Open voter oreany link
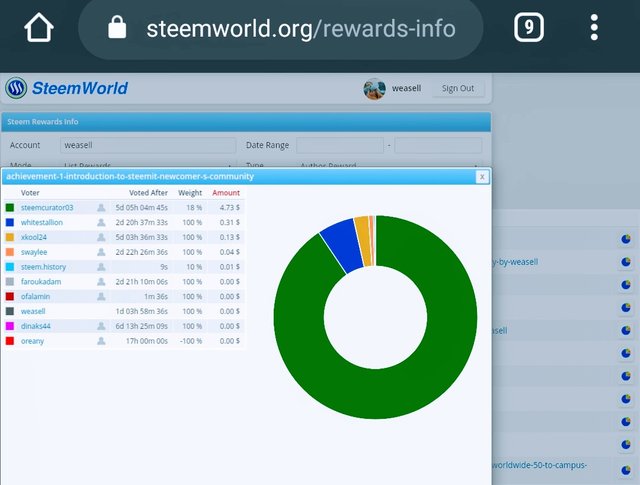Screen dimensions: 640x485 (x=32, y=341)
